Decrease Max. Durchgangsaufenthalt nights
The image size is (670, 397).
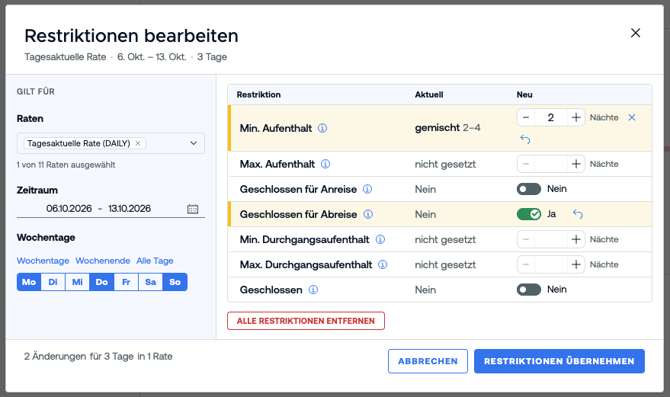526,265
